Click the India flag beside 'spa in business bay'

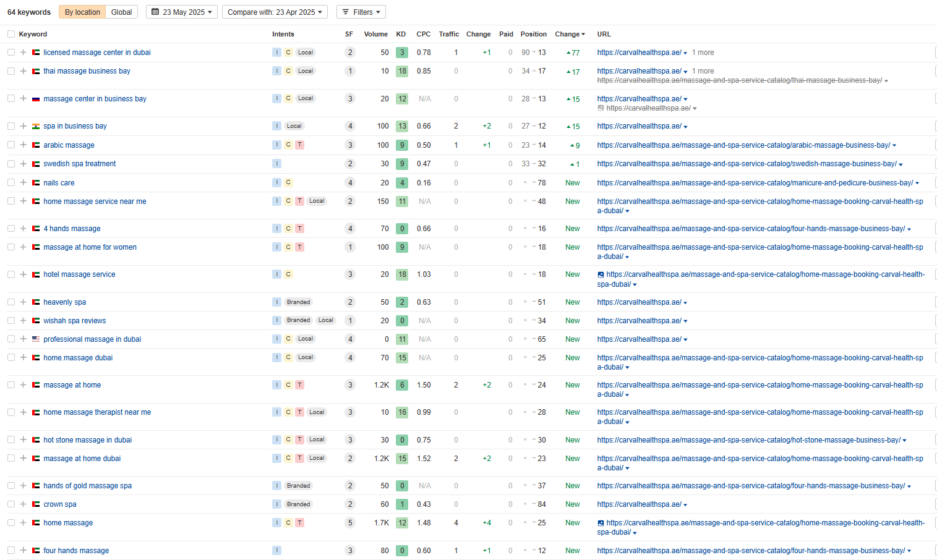coord(36,126)
